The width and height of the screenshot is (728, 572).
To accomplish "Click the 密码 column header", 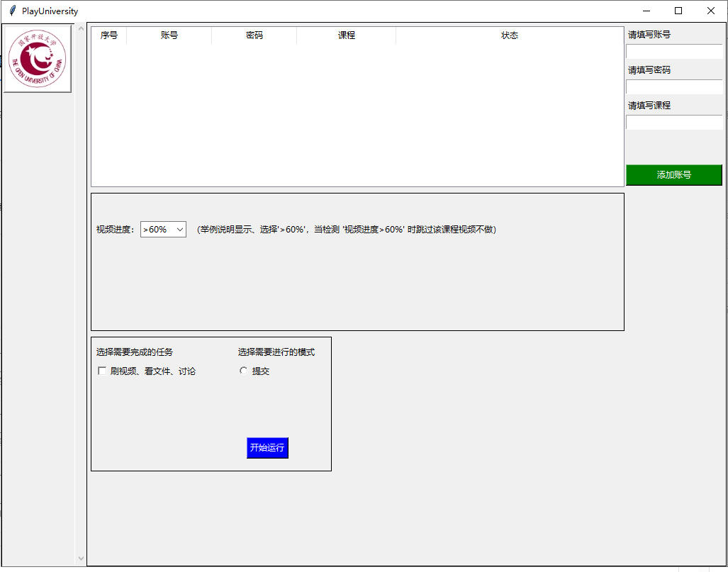I will click(x=254, y=35).
